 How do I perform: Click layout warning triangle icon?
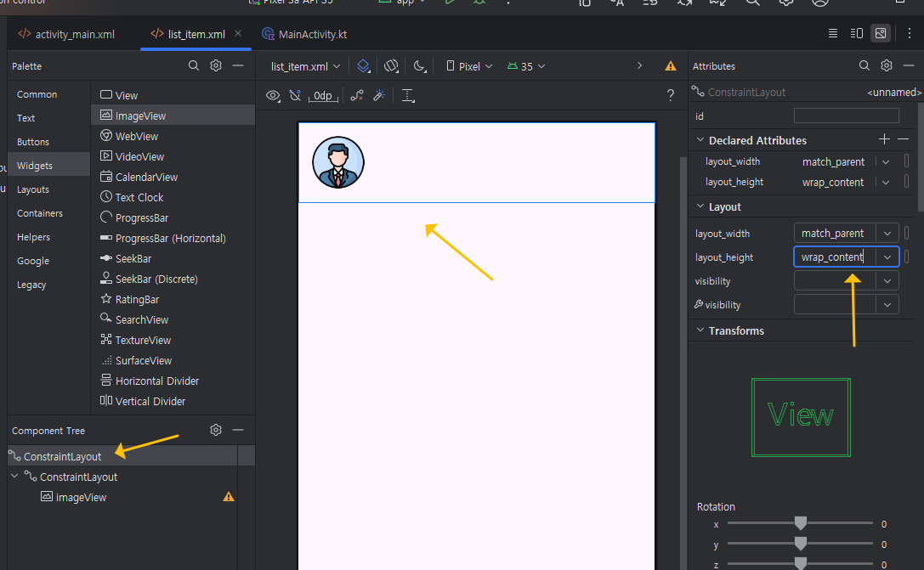click(671, 66)
